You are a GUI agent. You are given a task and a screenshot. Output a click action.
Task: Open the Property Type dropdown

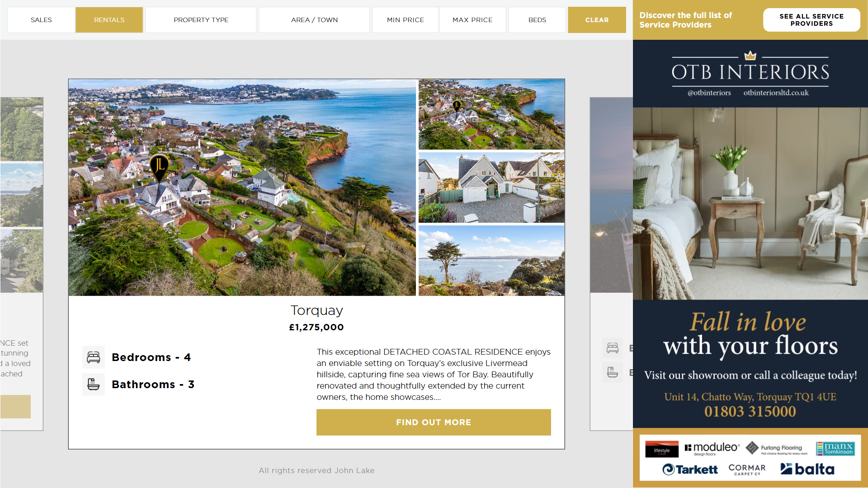[201, 20]
